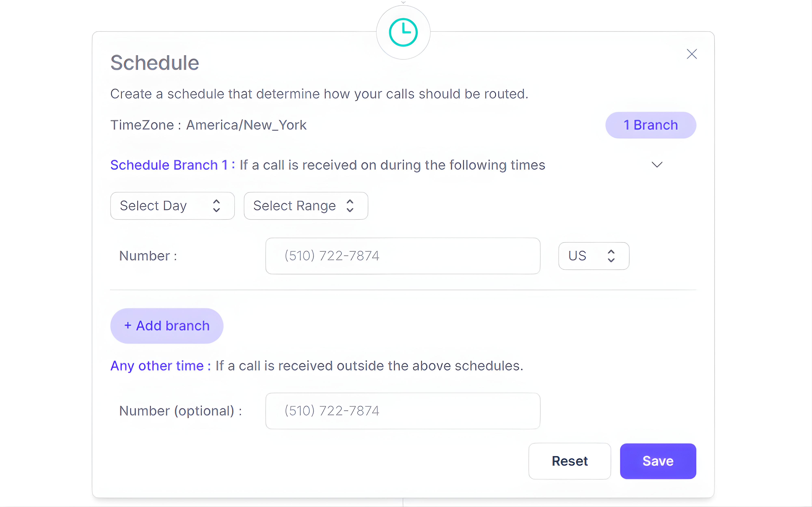This screenshot has height=507, width=812.
Task: Close the Schedule dialog
Action: tap(692, 54)
